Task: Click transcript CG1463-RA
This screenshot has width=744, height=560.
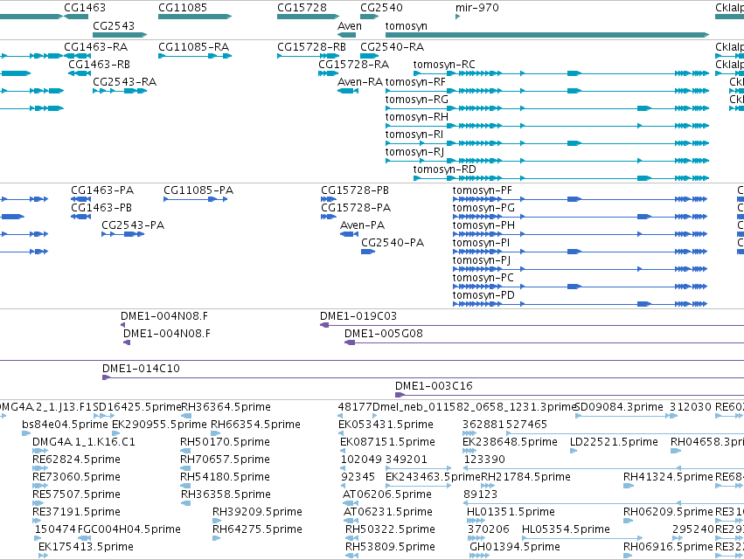Action: pos(77,56)
